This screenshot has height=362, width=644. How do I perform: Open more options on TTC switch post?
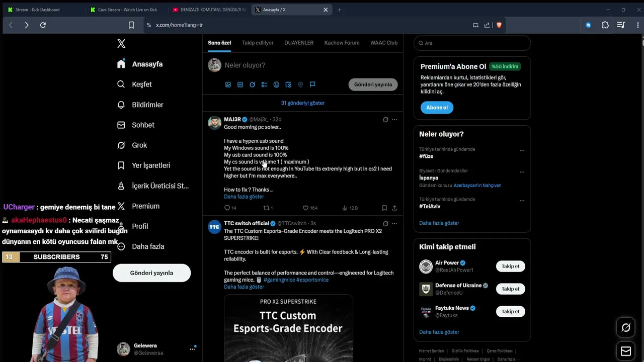(x=394, y=224)
